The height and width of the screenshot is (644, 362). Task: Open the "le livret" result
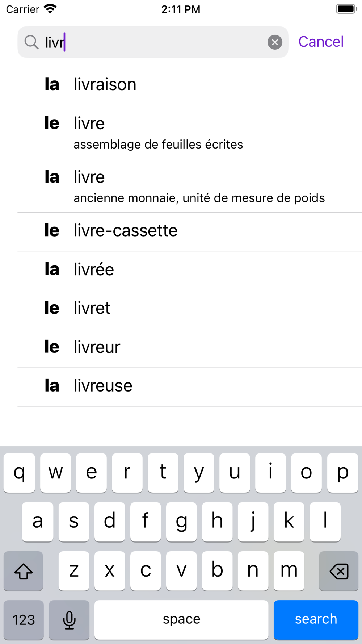(190, 309)
